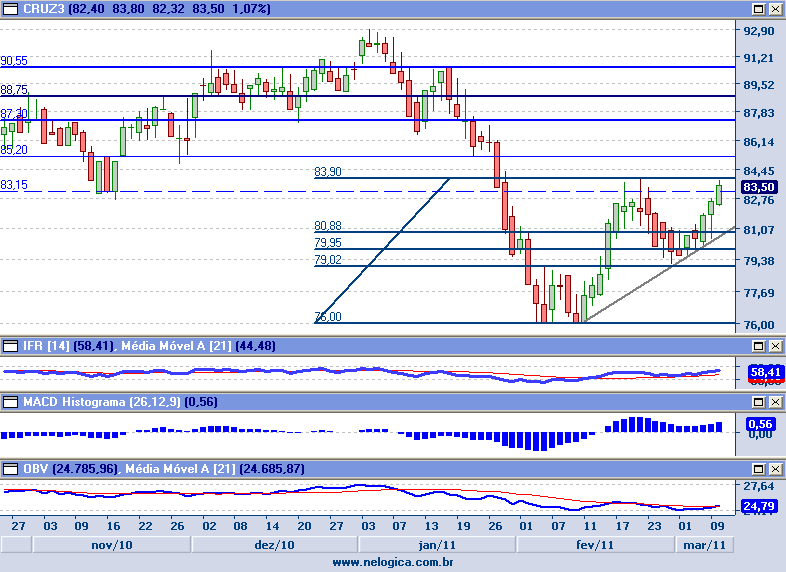Maximize the CRUZ3 price chart panel
786x572 pixels.
coord(761,8)
